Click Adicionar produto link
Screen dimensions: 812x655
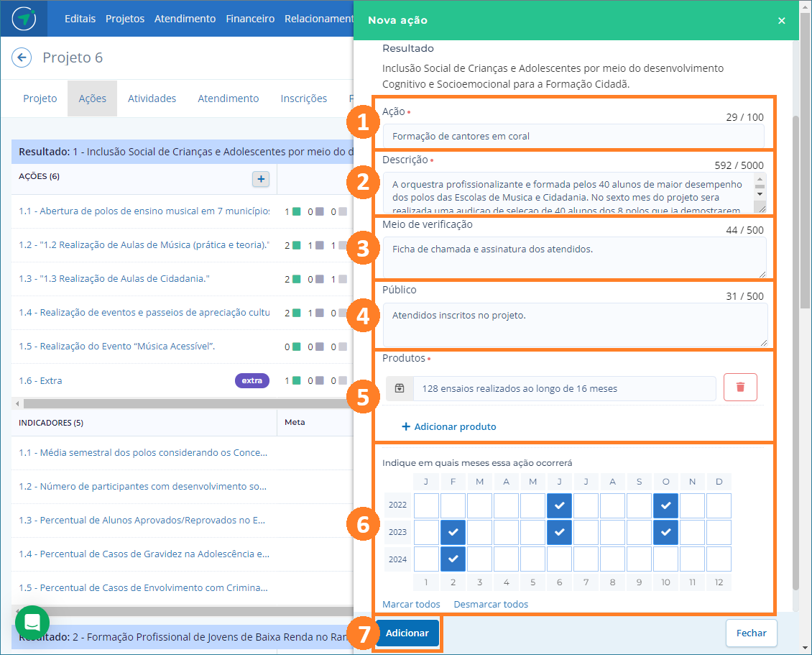click(449, 426)
